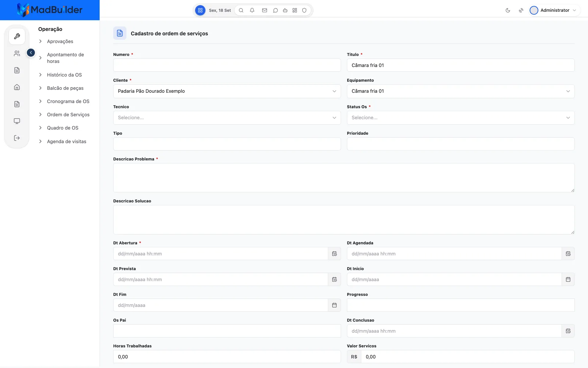
Task: Focus the Numero input field
Action: point(227,65)
